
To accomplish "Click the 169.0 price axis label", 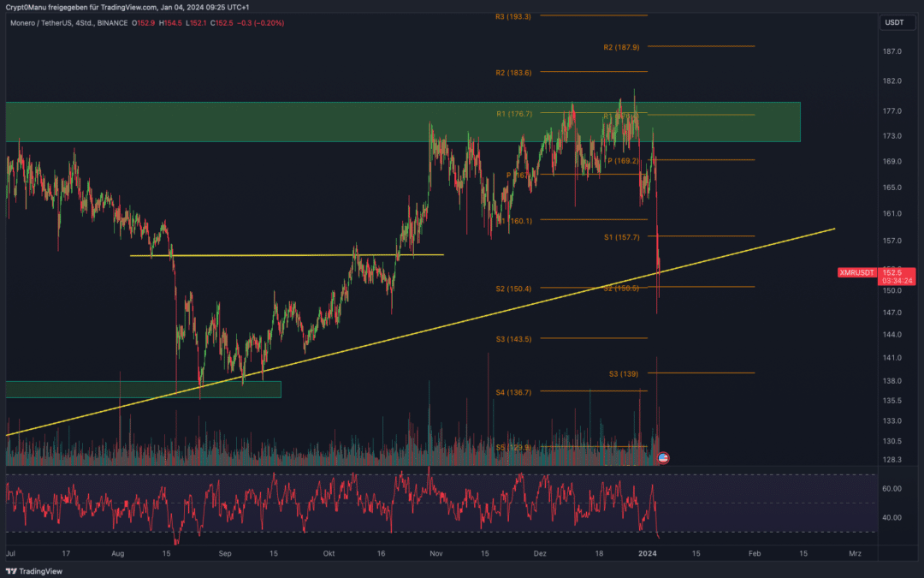I will (x=891, y=161).
